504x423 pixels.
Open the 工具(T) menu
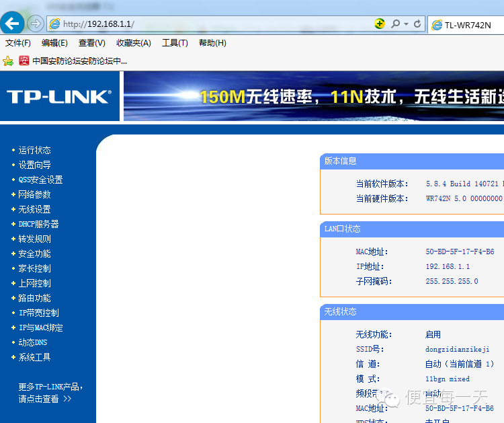click(x=175, y=43)
